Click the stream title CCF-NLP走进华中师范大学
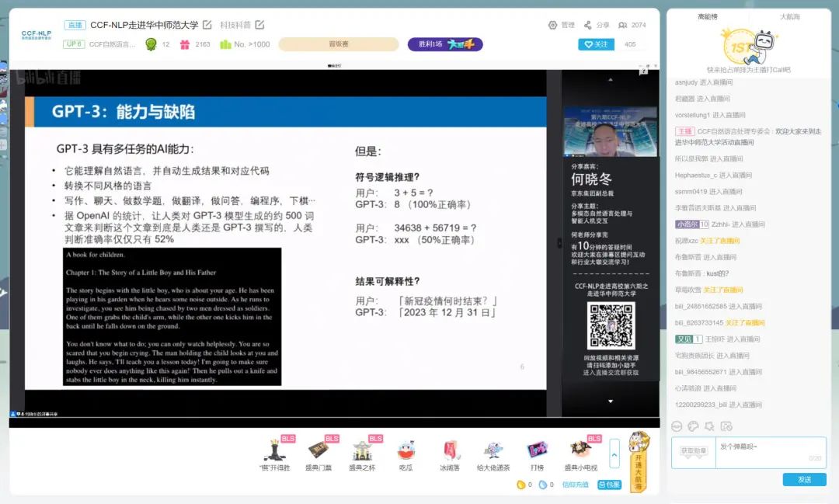This screenshot has width=839, height=504. point(144,25)
